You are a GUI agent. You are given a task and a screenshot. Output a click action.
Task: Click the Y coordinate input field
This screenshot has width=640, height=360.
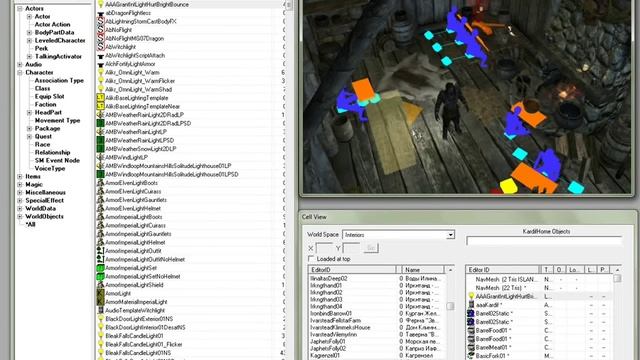pos(351,248)
